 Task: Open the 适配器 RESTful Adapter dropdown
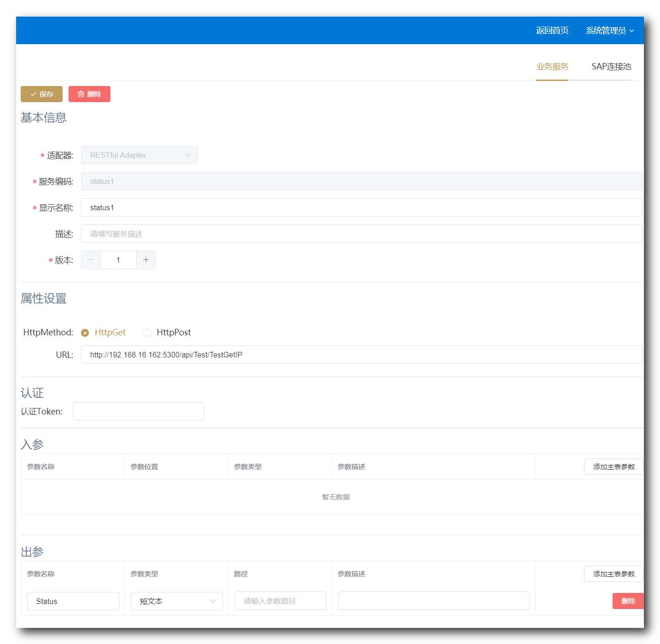[139, 155]
